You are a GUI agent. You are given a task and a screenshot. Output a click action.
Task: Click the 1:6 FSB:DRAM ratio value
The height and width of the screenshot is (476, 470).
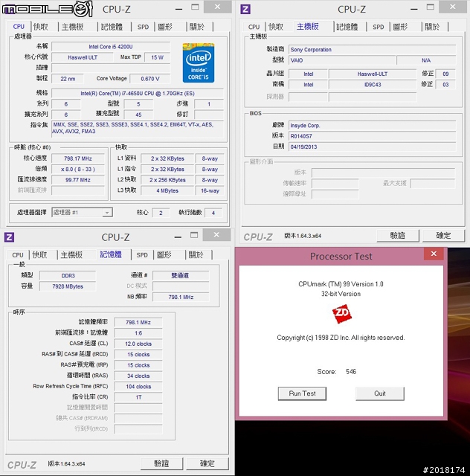138,333
